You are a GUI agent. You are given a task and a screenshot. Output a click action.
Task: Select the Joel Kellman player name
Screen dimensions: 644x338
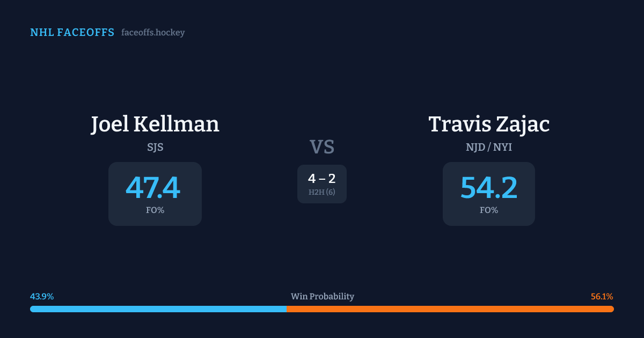pyautogui.click(x=155, y=124)
